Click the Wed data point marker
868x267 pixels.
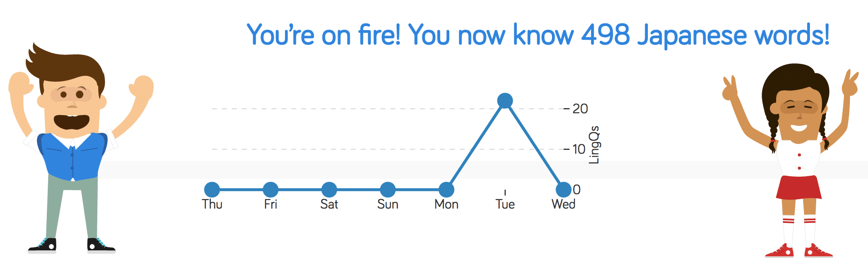tap(563, 190)
